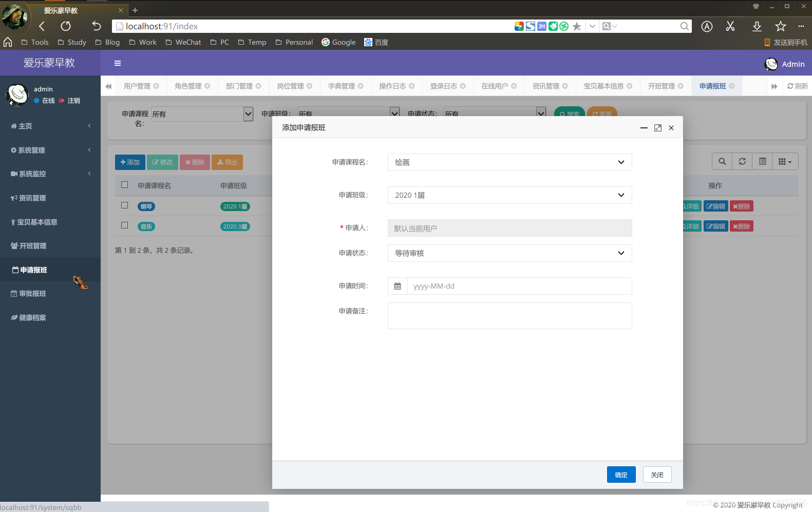This screenshot has width=812, height=512.
Task: Click the favorites star icon
Action: pos(781,26)
